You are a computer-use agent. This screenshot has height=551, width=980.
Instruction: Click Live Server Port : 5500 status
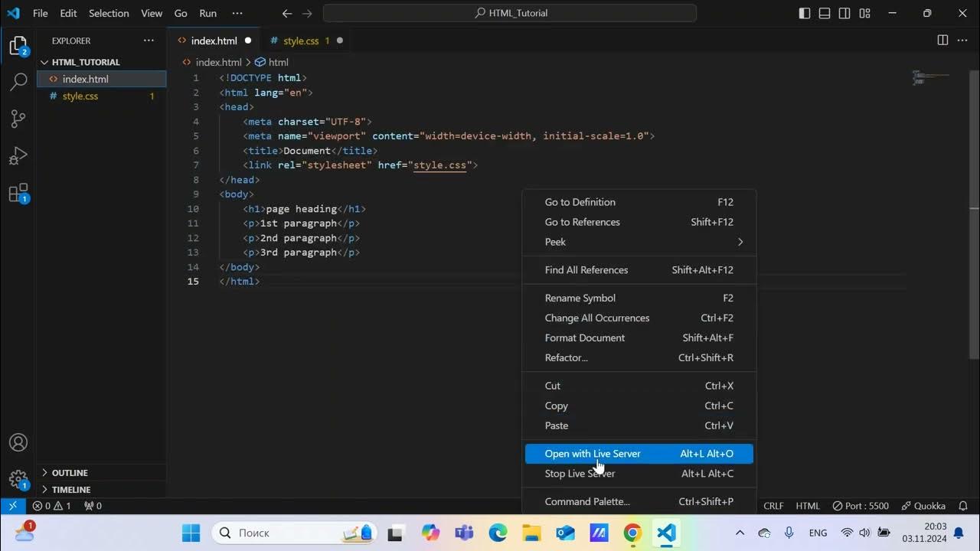(861, 506)
